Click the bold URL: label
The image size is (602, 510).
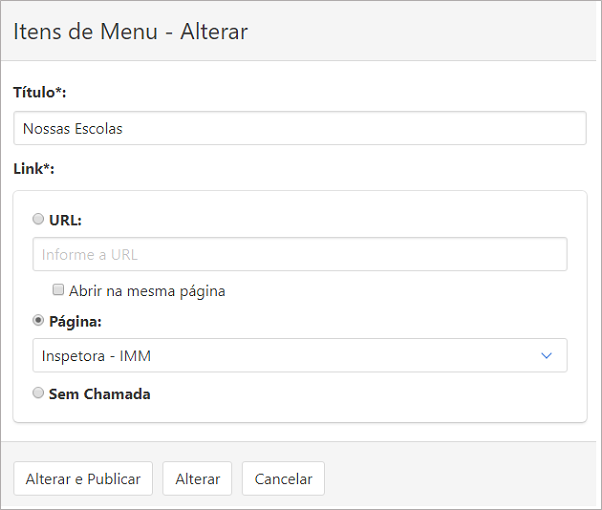pos(65,220)
